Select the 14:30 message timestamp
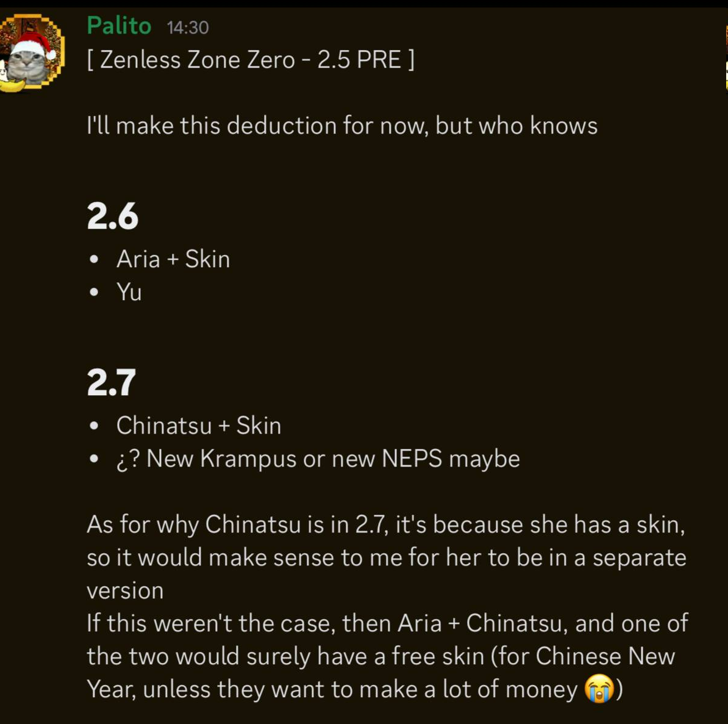 click(x=188, y=27)
